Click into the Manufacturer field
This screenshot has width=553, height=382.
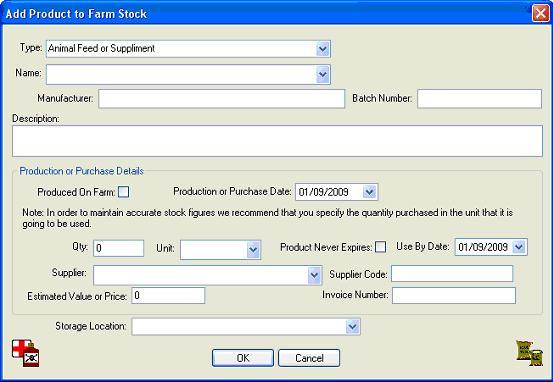click(x=221, y=98)
